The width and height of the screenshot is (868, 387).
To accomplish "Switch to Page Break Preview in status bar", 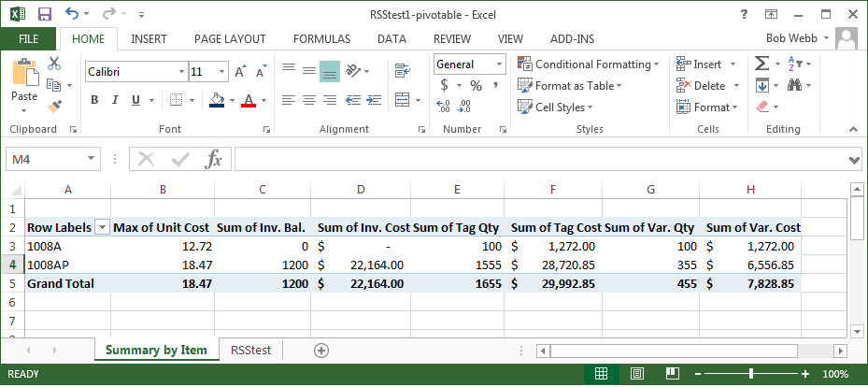I will [672, 374].
